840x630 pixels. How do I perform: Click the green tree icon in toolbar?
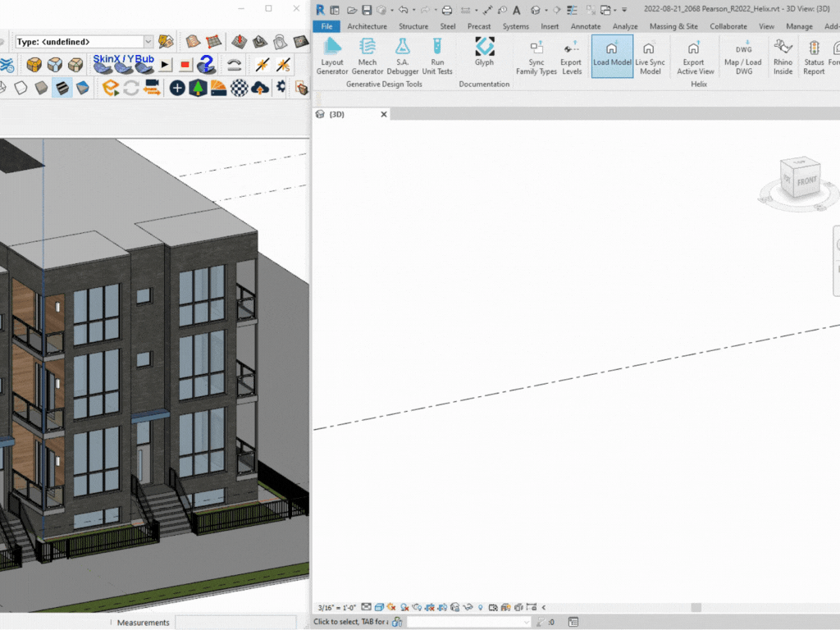coord(198,88)
